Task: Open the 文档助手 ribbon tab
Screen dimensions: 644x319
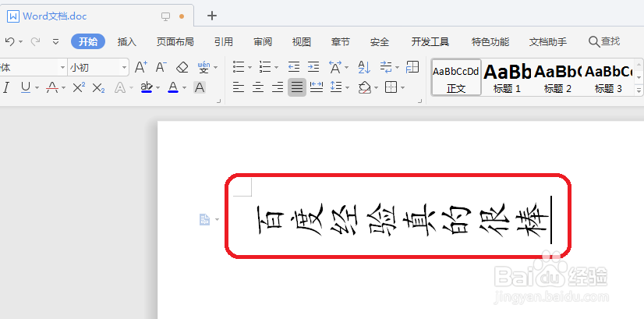Action: (548, 42)
